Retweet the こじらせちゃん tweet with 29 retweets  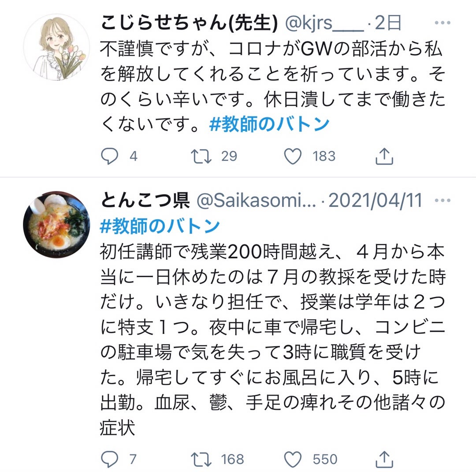(x=201, y=156)
